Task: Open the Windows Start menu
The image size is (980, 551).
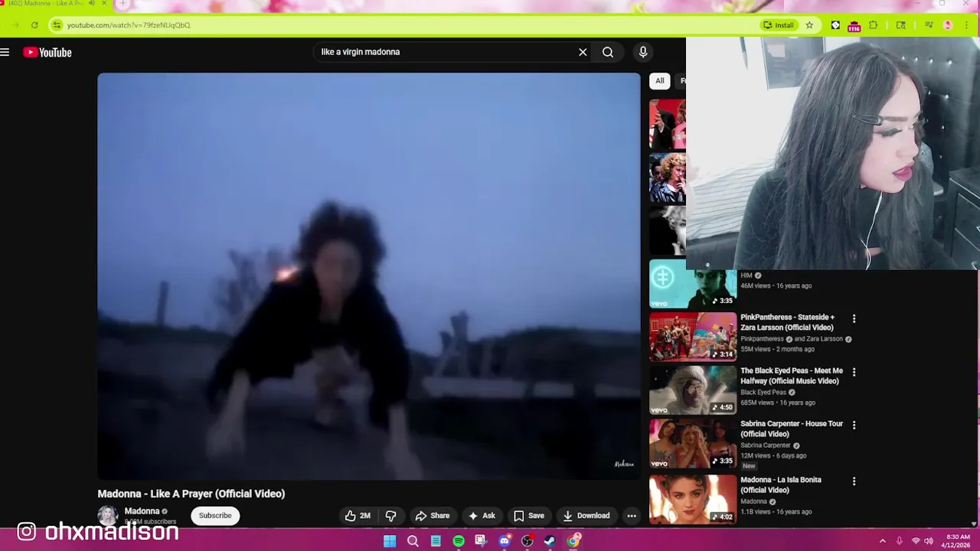Action: click(x=390, y=541)
